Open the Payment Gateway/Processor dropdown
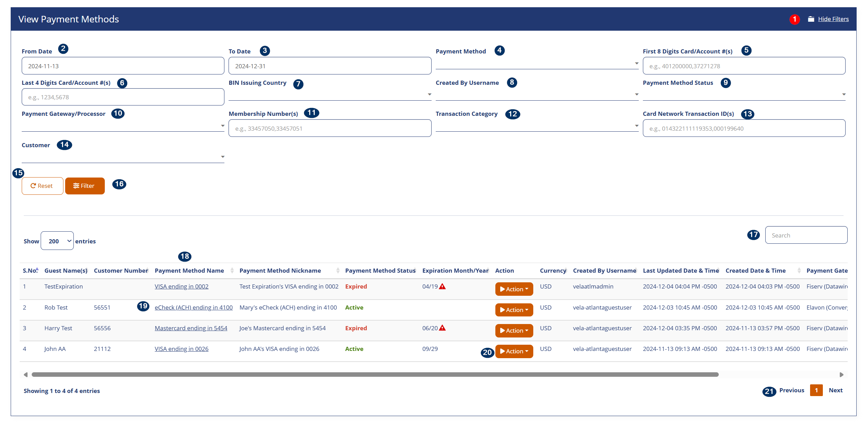 [222, 125]
